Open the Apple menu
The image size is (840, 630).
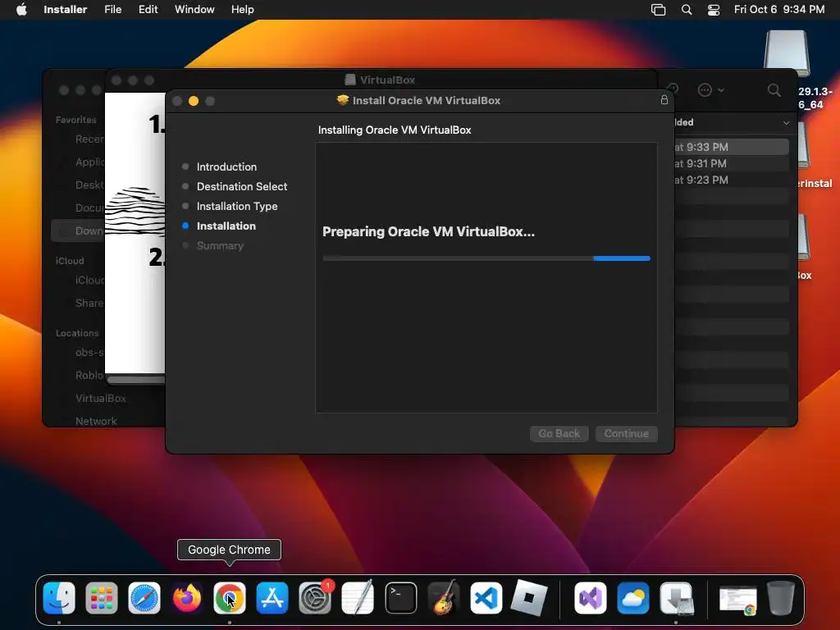point(21,10)
